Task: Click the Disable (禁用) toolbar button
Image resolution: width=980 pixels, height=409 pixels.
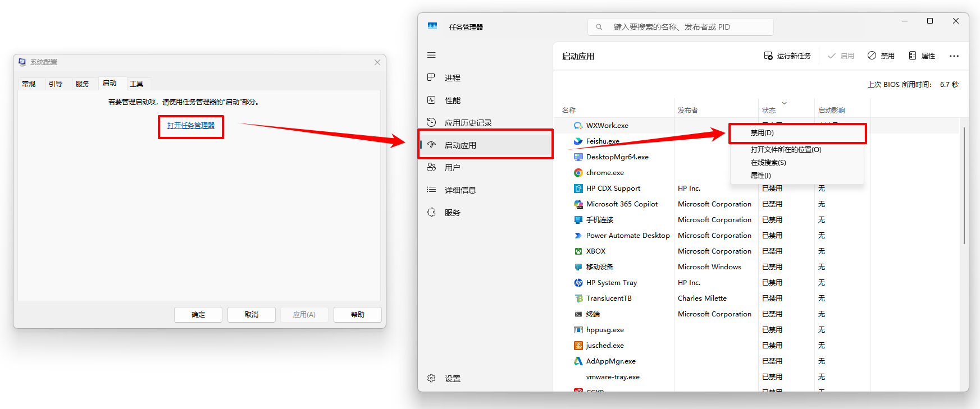Action: coord(881,56)
